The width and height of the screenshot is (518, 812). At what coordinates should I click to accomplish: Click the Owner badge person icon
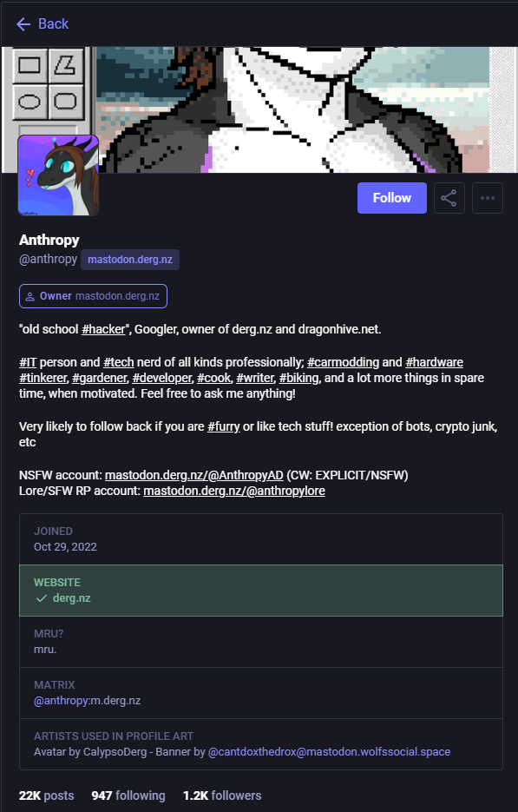[x=30, y=297]
